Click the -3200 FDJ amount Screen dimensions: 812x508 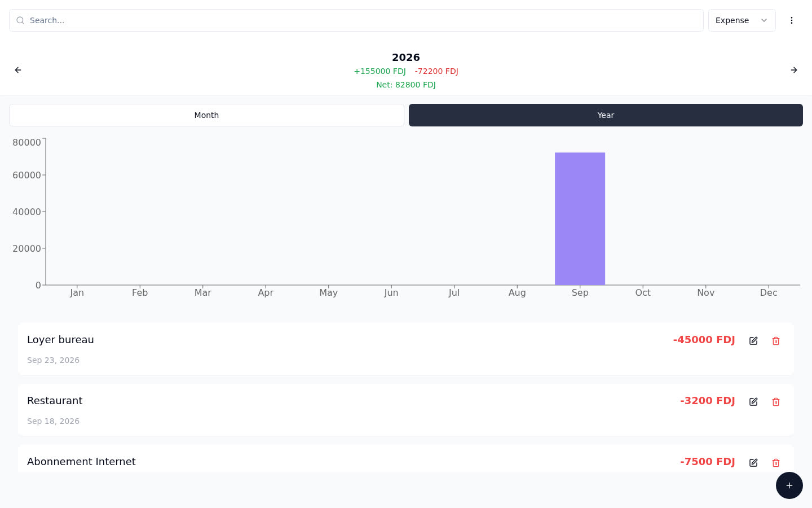coord(708,401)
